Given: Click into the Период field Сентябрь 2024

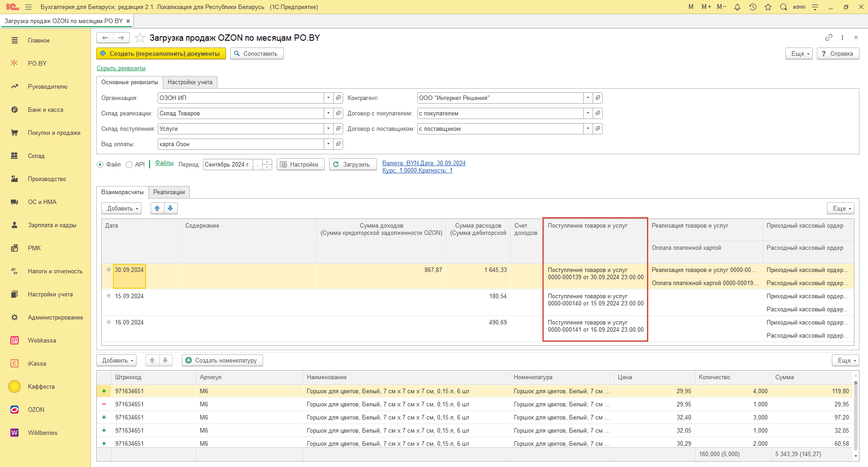Looking at the screenshot, I should pyautogui.click(x=228, y=164).
